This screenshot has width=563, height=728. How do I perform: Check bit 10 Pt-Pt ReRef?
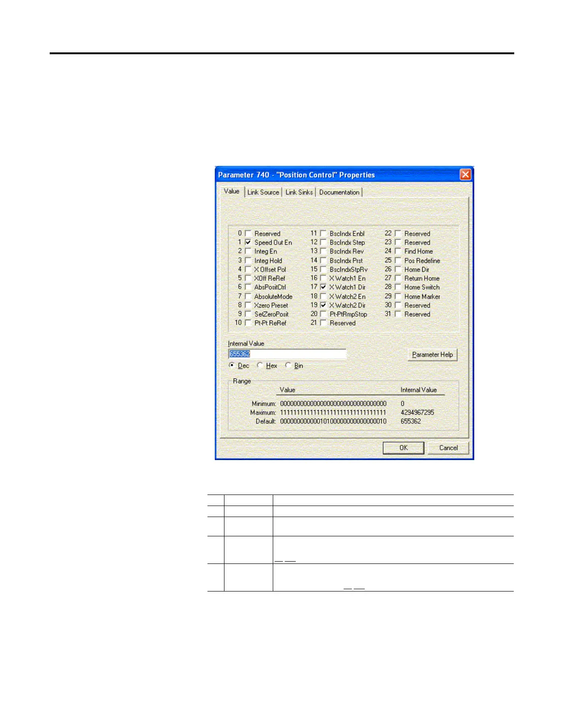pos(248,323)
